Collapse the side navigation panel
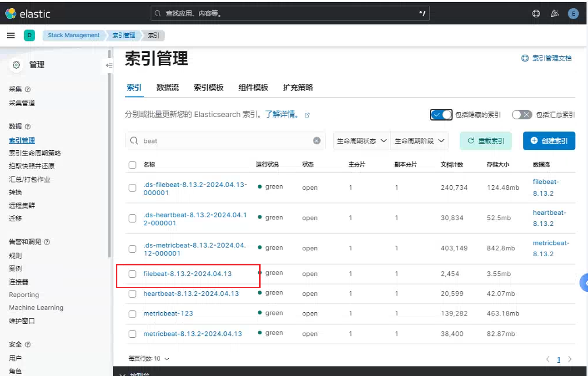 109,65
